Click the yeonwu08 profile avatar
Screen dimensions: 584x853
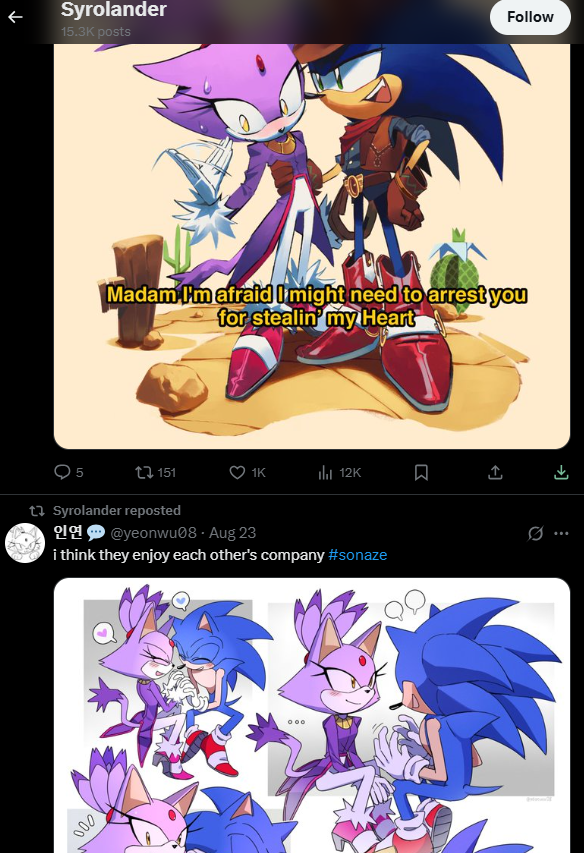coord(24,543)
